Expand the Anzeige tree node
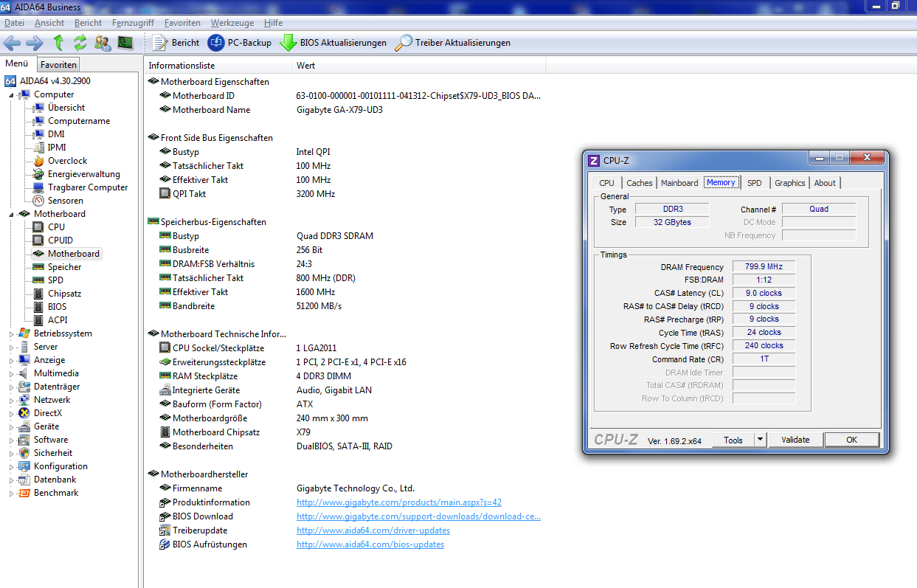This screenshot has height=588, width=917. (11, 360)
